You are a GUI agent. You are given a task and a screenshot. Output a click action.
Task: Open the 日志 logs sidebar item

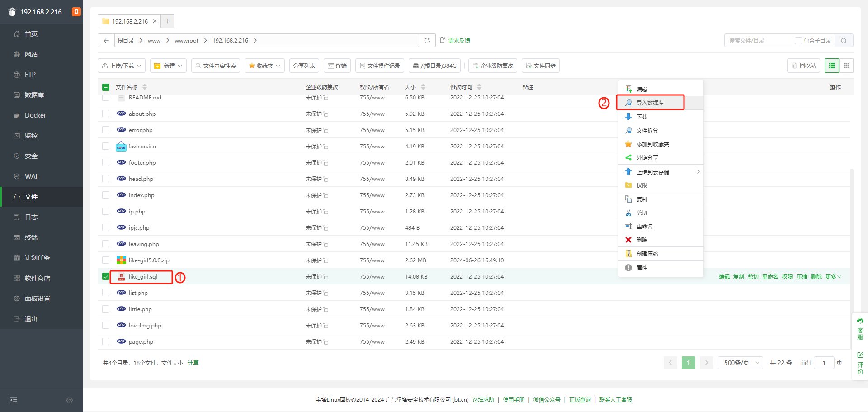pos(41,217)
